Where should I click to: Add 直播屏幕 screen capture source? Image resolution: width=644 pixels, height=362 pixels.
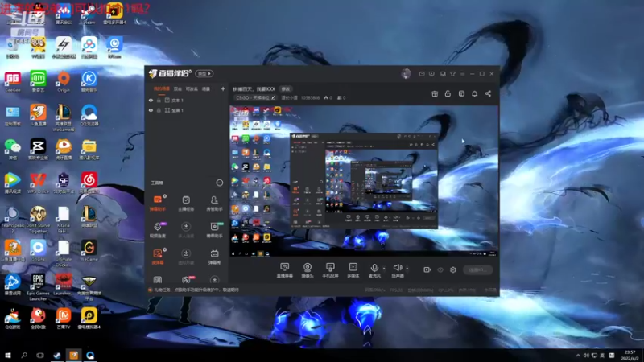coord(285,270)
